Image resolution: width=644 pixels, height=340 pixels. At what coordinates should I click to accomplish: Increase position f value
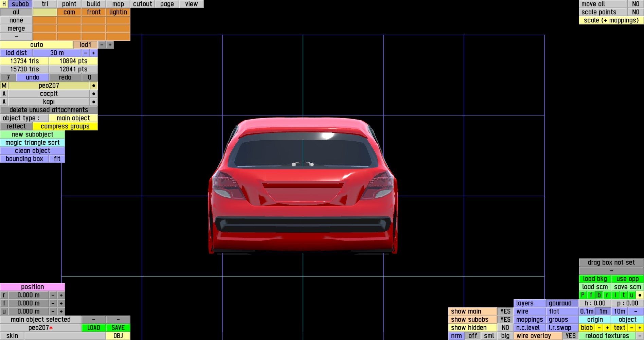61,303
